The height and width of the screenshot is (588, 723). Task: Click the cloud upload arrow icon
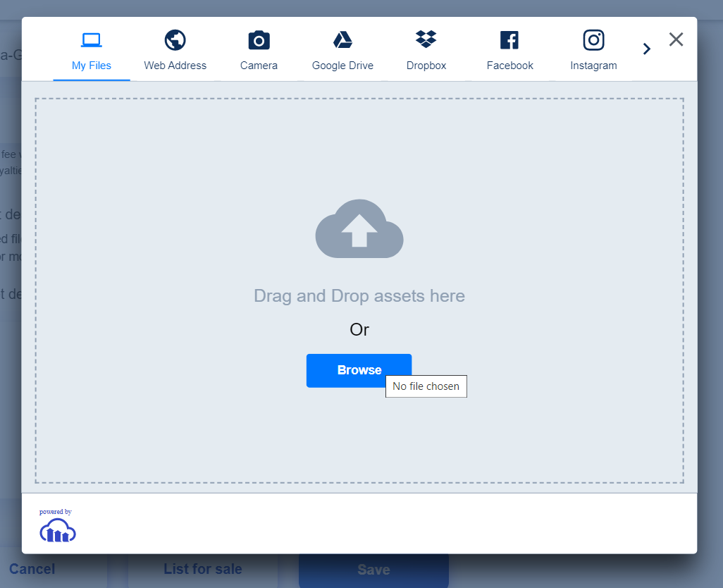click(359, 228)
